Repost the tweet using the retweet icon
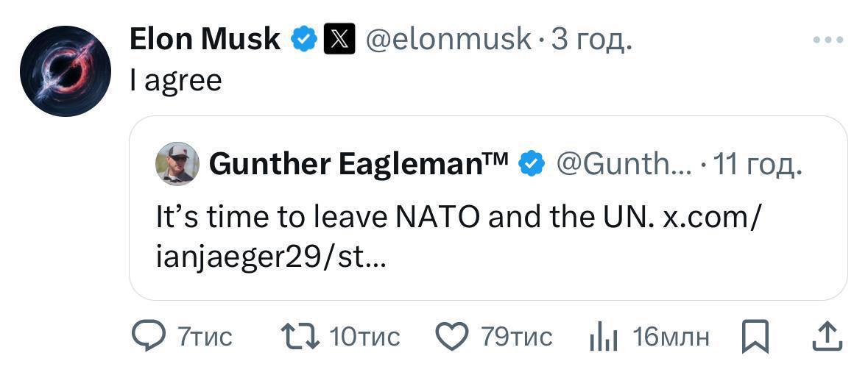868x375 pixels. pyautogui.click(x=300, y=337)
